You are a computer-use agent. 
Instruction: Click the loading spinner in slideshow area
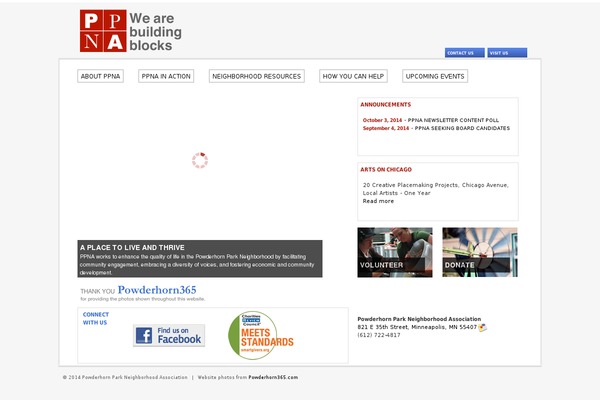coord(200,160)
